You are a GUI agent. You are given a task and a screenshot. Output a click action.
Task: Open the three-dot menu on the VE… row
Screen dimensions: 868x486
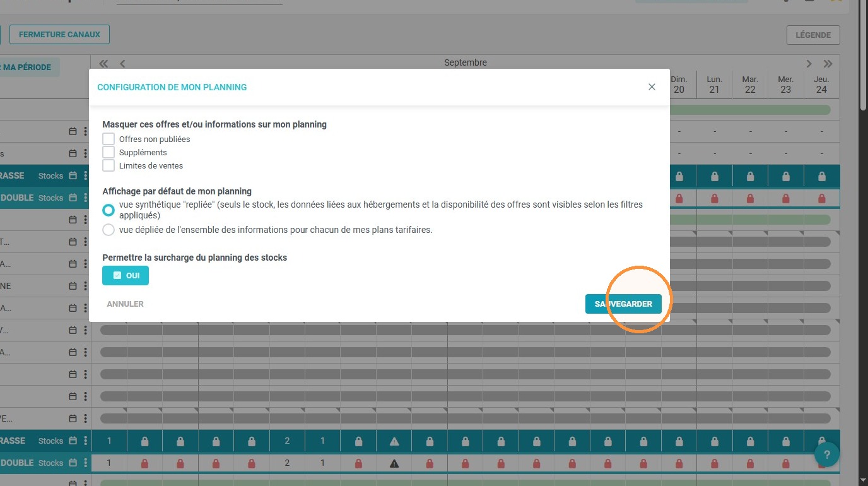85,418
